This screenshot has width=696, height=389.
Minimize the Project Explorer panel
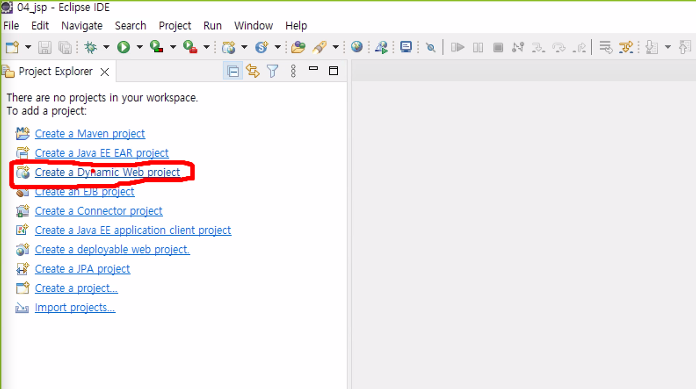click(x=313, y=69)
